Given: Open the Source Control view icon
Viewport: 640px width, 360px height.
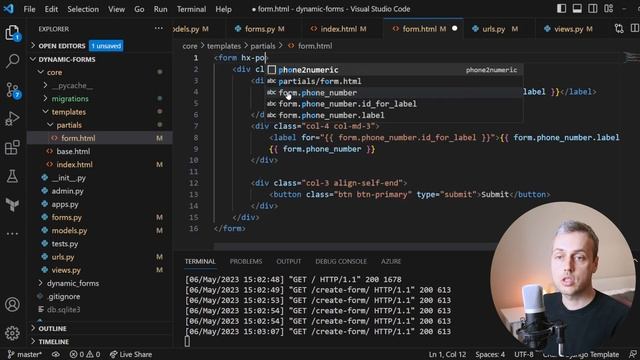Looking at the screenshot, I should (x=12, y=90).
